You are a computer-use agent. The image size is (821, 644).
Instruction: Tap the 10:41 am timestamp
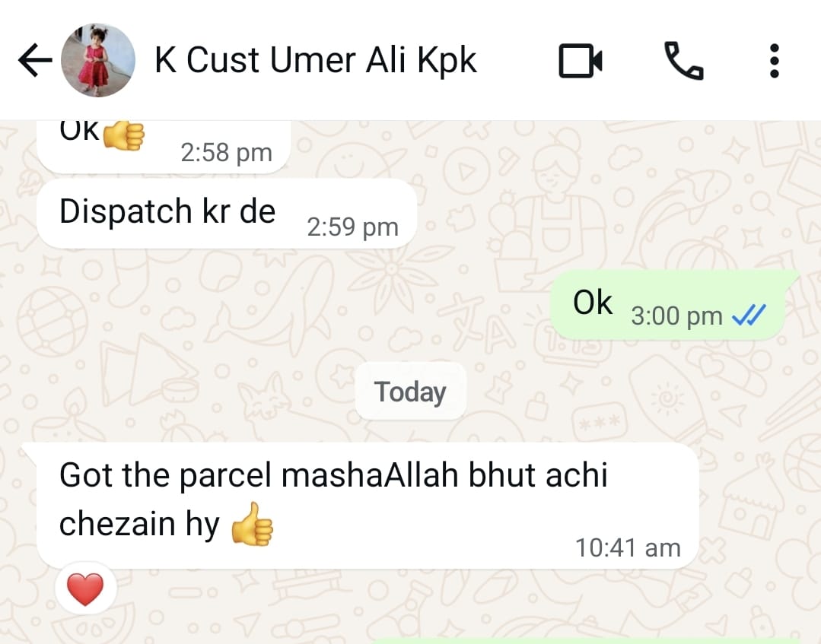[628, 548]
